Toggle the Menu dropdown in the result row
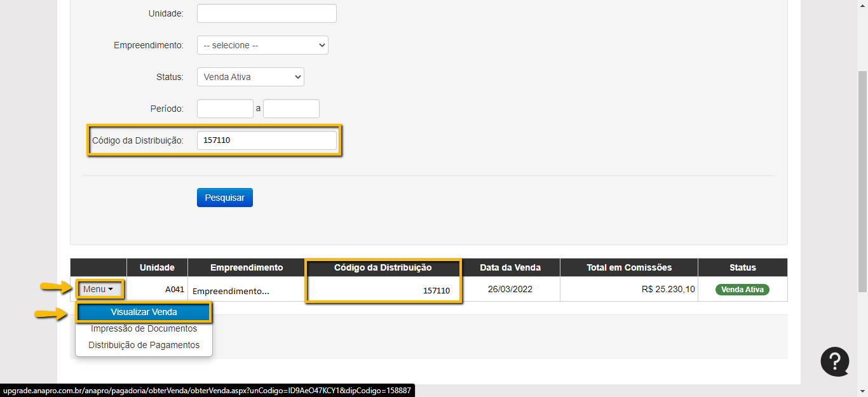 [x=98, y=290]
